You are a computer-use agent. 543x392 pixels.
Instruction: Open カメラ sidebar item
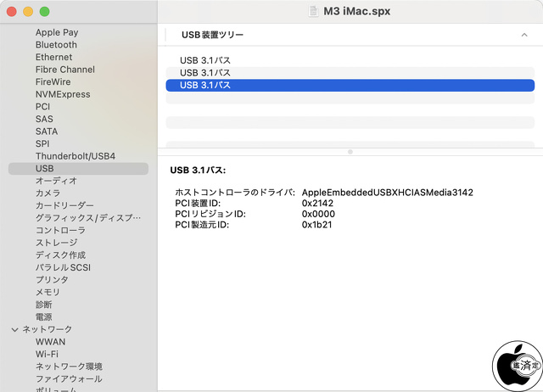coord(48,193)
